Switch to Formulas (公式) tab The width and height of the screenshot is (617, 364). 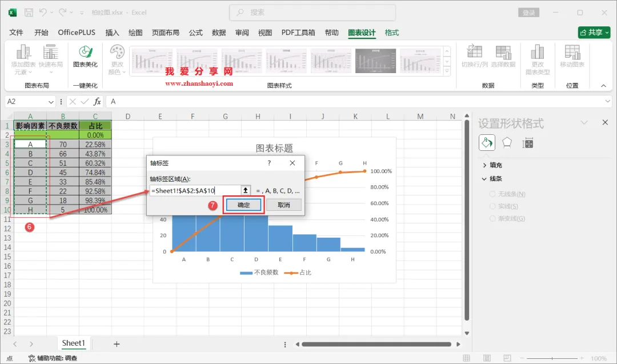coord(195,33)
